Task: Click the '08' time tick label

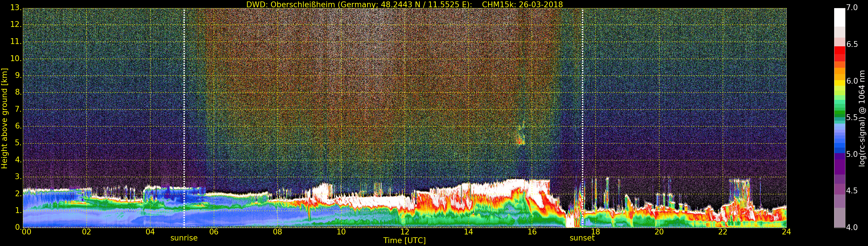Action: pyautogui.click(x=277, y=232)
